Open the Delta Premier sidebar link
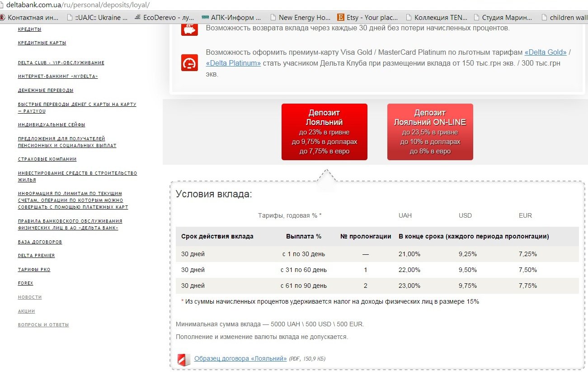 (x=37, y=256)
